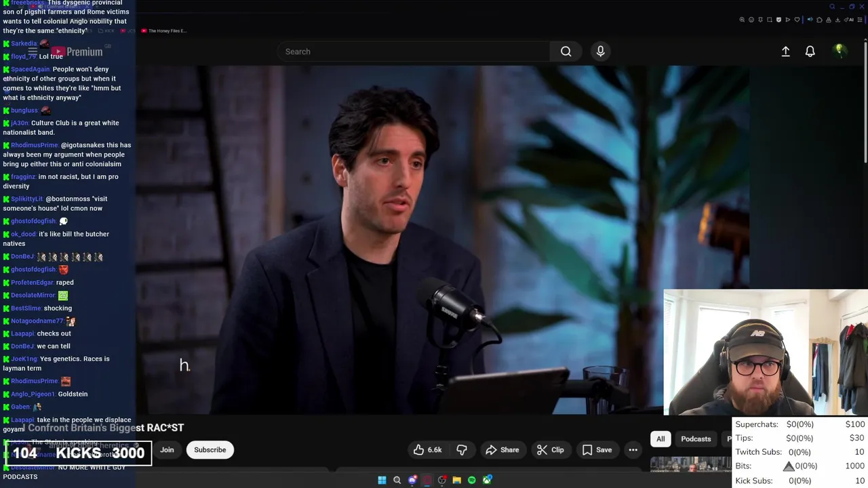Viewport: 868px width, 488px height.
Task: Click the browser tab search icon
Action: (x=832, y=7)
